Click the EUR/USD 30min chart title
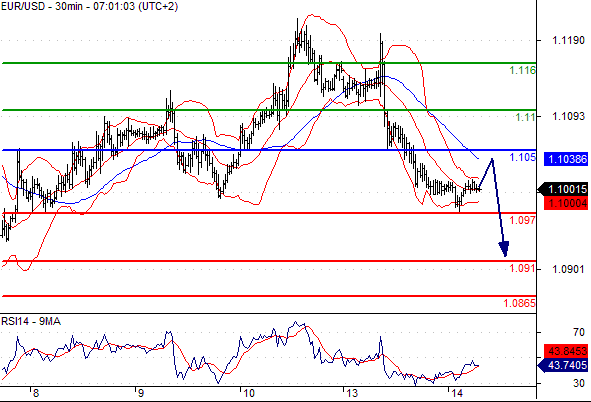The height and width of the screenshot is (402, 591). pyautogui.click(x=89, y=6)
